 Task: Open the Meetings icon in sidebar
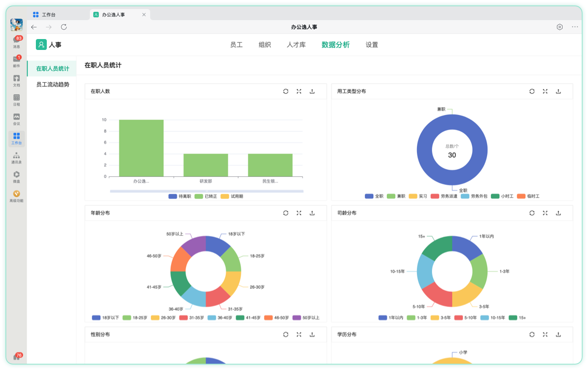(x=17, y=119)
